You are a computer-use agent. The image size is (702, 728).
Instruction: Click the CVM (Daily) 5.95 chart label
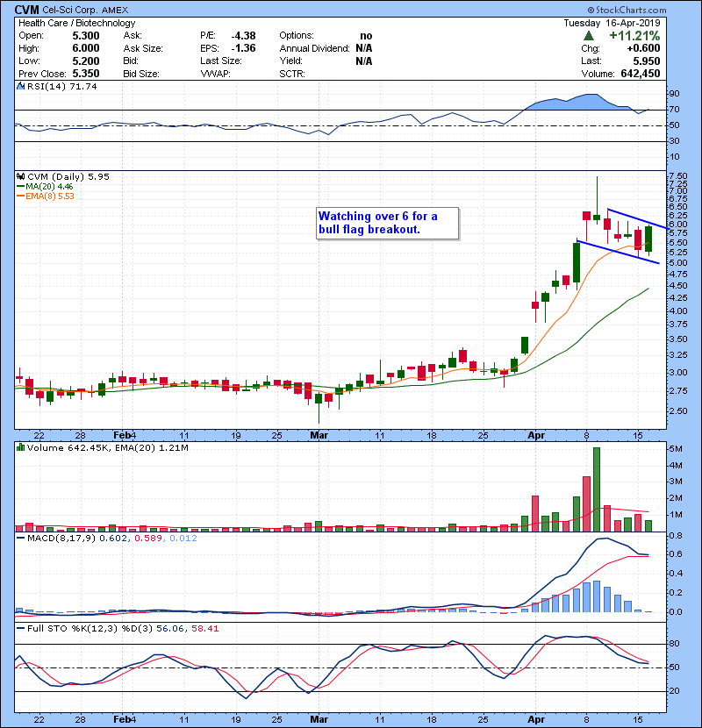tap(68, 177)
